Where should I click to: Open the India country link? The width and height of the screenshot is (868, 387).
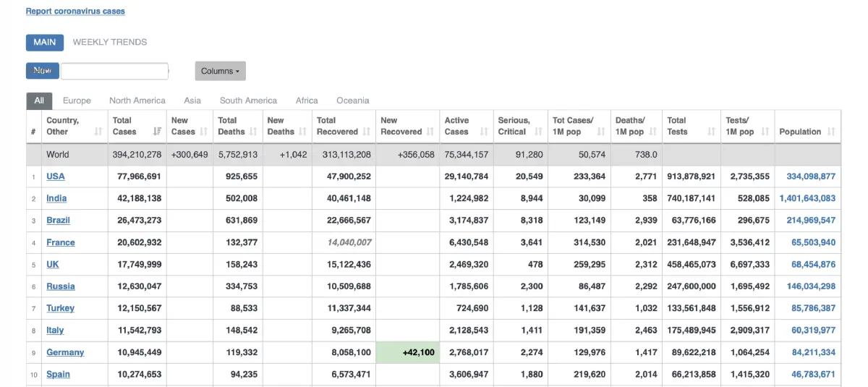tap(56, 198)
